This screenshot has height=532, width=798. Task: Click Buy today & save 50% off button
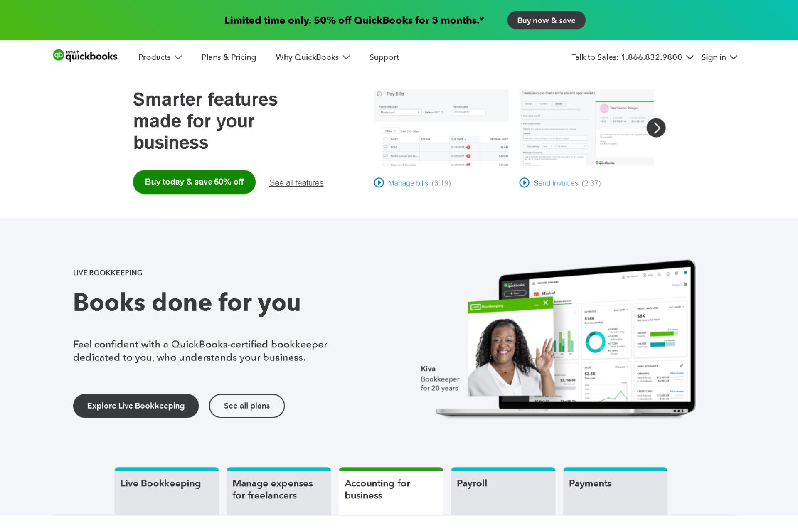pyautogui.click(x=194, y=182)
